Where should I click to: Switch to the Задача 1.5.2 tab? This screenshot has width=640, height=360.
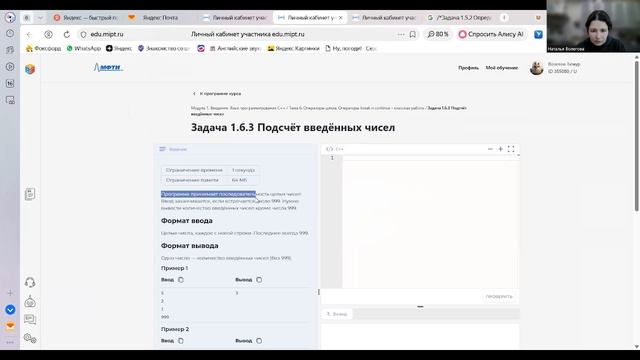[460, 18]
